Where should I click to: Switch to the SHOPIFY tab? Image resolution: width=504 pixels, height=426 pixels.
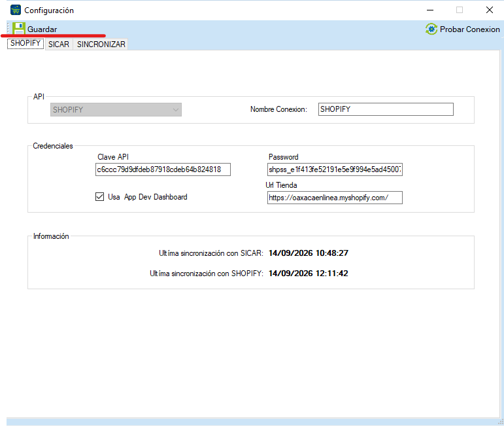tap(25, 43)
